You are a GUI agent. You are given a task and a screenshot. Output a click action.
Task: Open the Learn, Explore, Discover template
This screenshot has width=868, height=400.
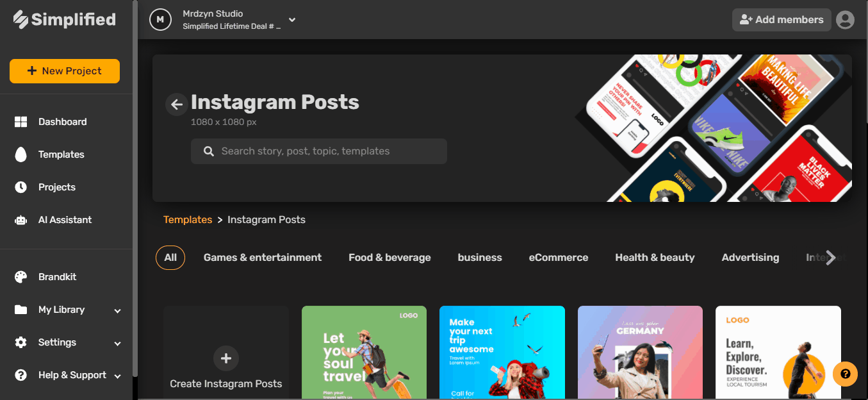[778, 353]
